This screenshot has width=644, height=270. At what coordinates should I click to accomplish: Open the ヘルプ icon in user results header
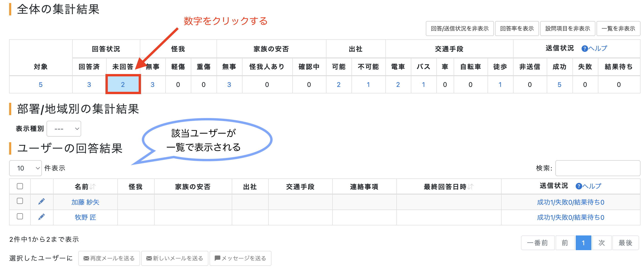tap(579, 186)
